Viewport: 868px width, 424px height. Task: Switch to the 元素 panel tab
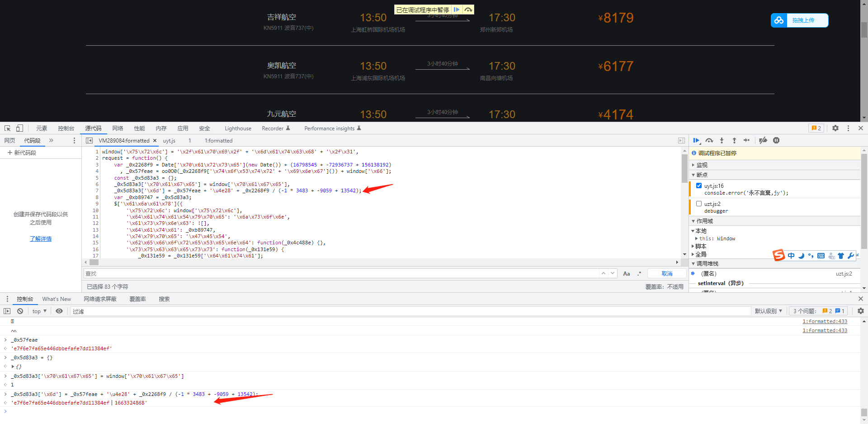42,129
